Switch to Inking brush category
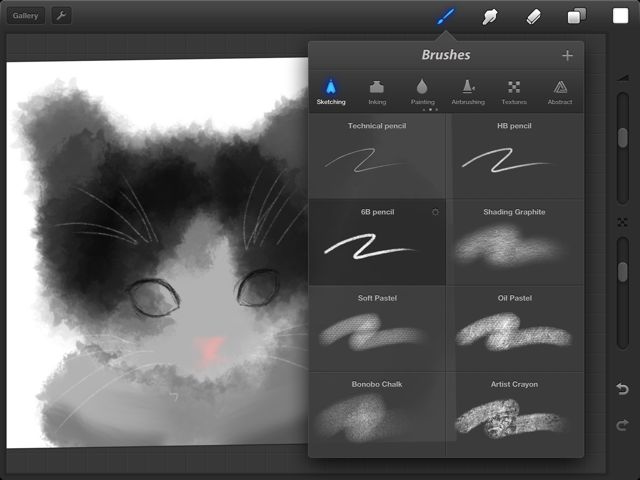This screenshot has height=480, width=640. [377, 92]
